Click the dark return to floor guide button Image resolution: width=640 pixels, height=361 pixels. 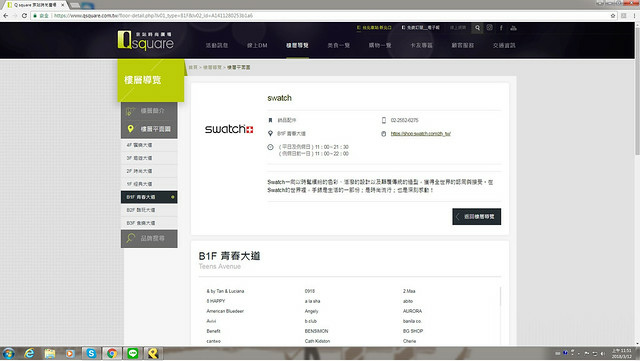click(x=476, y=216)
